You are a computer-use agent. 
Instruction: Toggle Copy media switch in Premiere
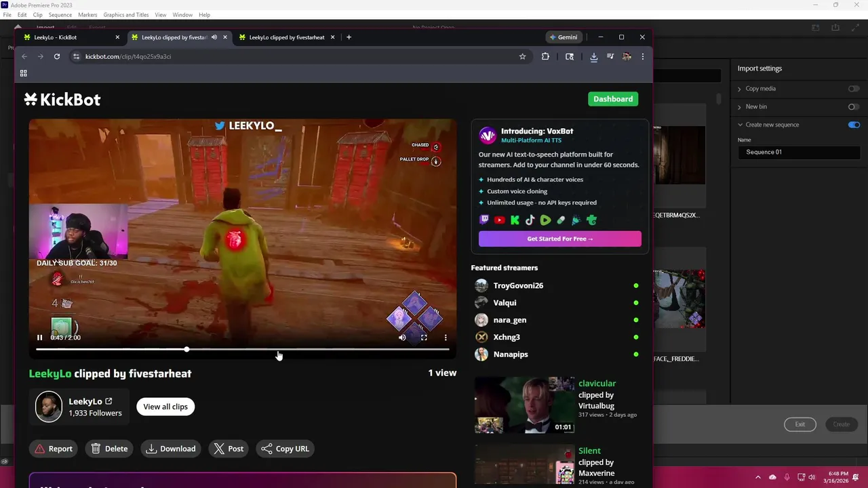(x=854, y=89)
